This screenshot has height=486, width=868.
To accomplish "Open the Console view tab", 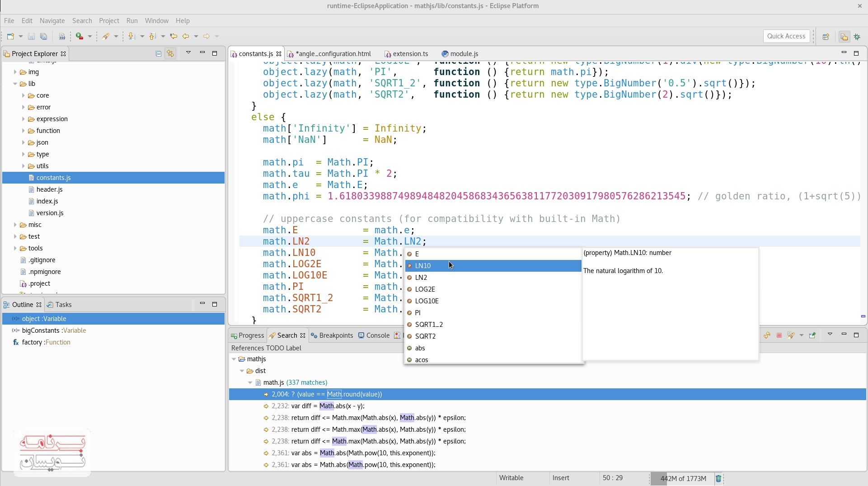I will point(374,335).
